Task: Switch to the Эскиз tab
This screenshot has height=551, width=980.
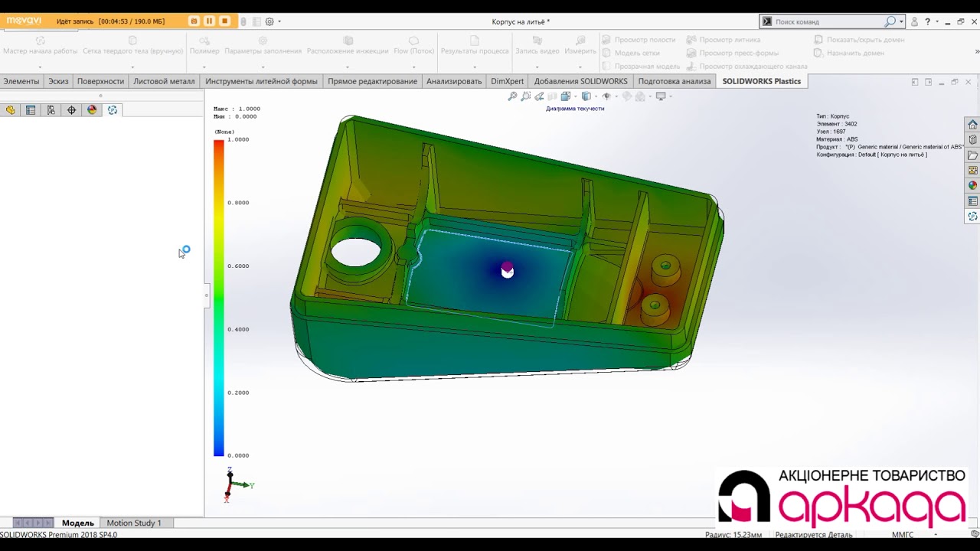Action: click(x=58, y=81)
